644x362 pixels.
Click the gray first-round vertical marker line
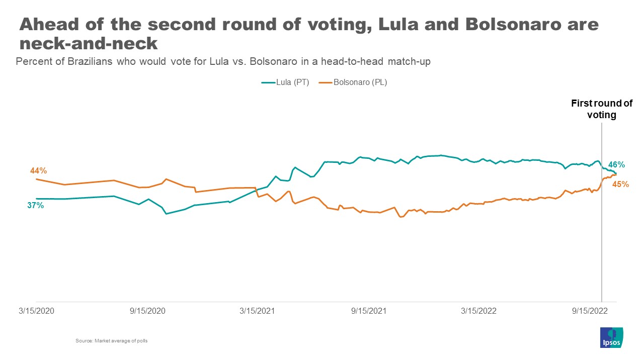coord(602,226)
